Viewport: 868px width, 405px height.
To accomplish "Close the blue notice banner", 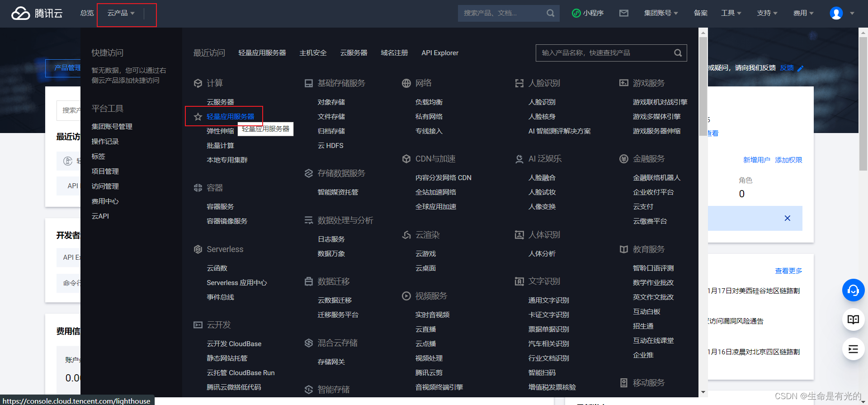I will pos(788,218).
